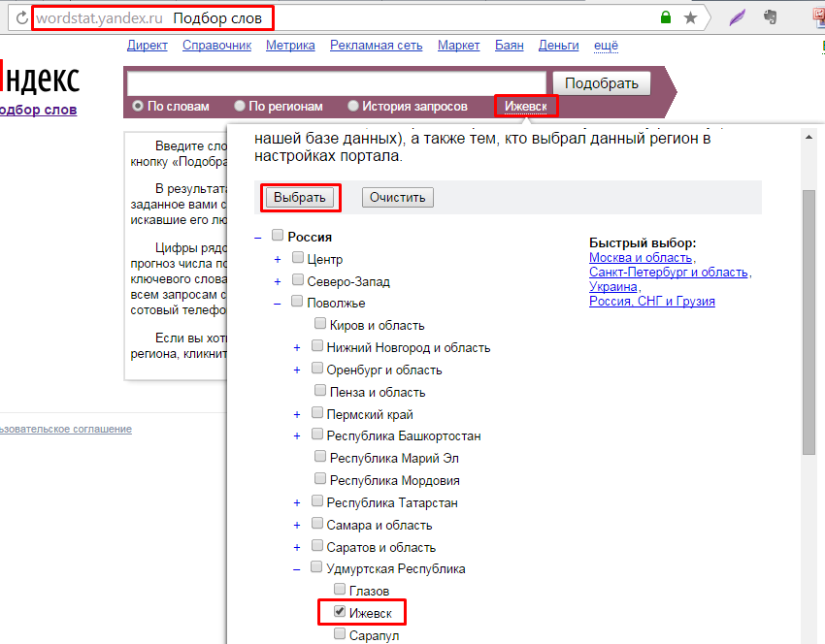The image size is (825, 644).
Task: Check the Глазов checkbox
Action: pyautogui.click(x=340, y=589)
